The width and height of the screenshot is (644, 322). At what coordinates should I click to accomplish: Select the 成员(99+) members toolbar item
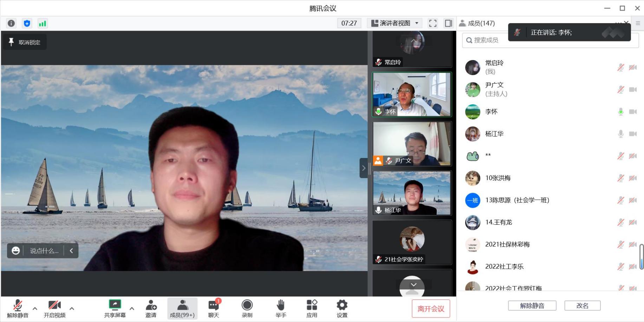tap(182, 309)
